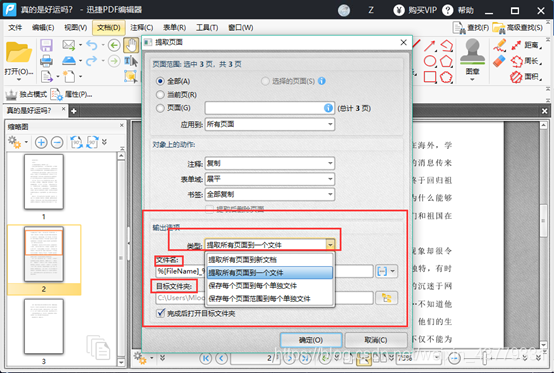The image size is (554, 373).
Task: Select the Hand tool
Action: point(131,45)
